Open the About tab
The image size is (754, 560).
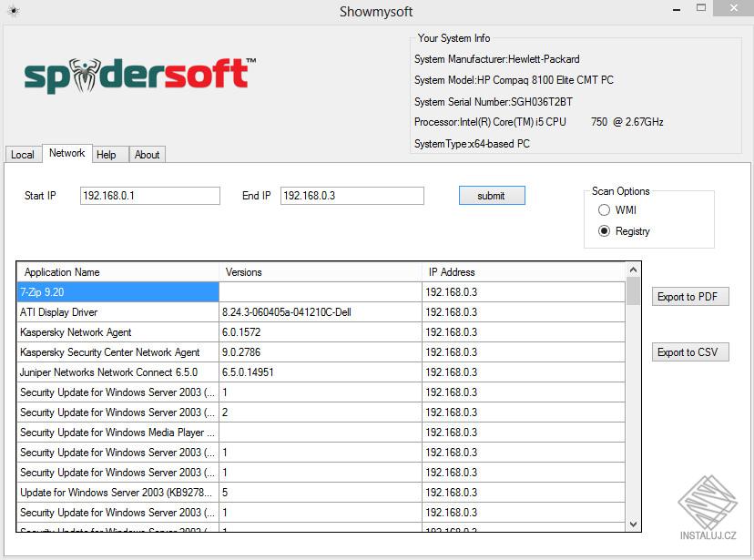148,155
